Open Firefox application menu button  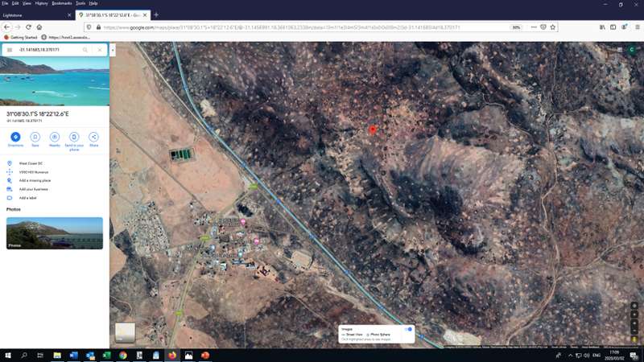[635, 27]
